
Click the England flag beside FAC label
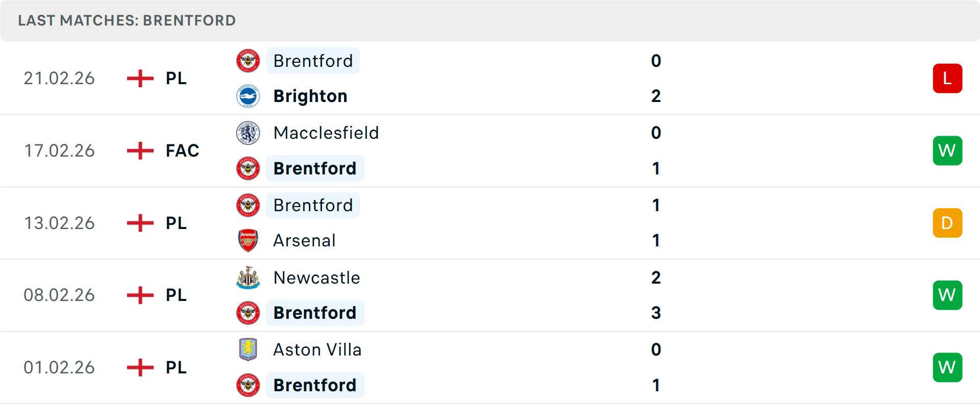point(139,150)
